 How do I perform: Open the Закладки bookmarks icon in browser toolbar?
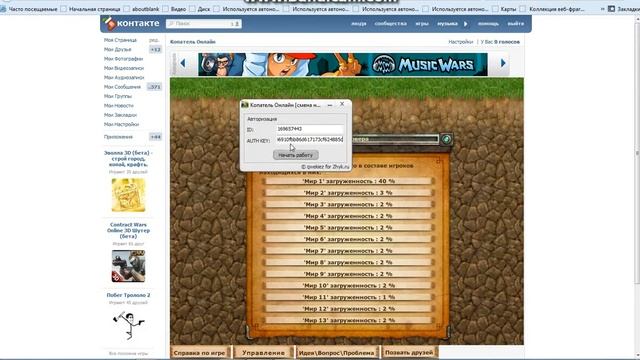click(611, 9)
